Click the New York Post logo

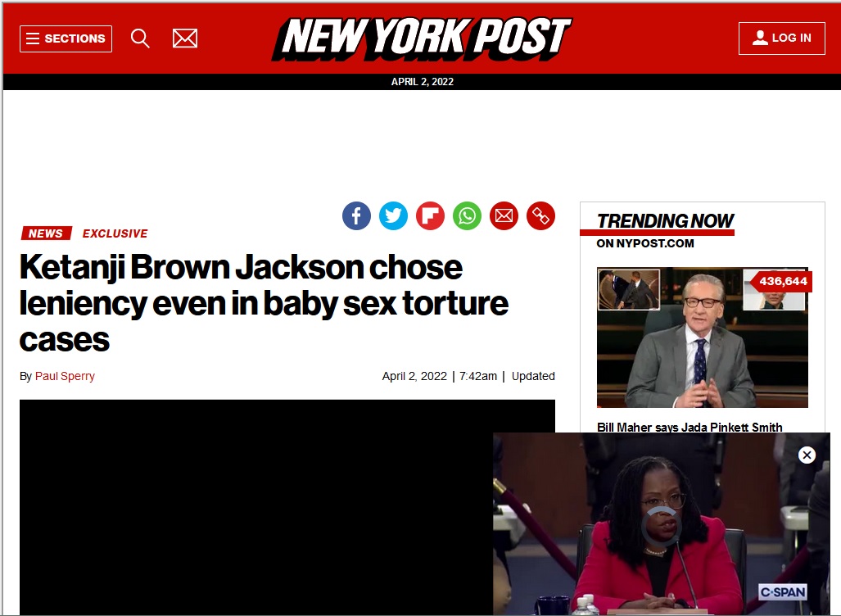coord(422,38)
